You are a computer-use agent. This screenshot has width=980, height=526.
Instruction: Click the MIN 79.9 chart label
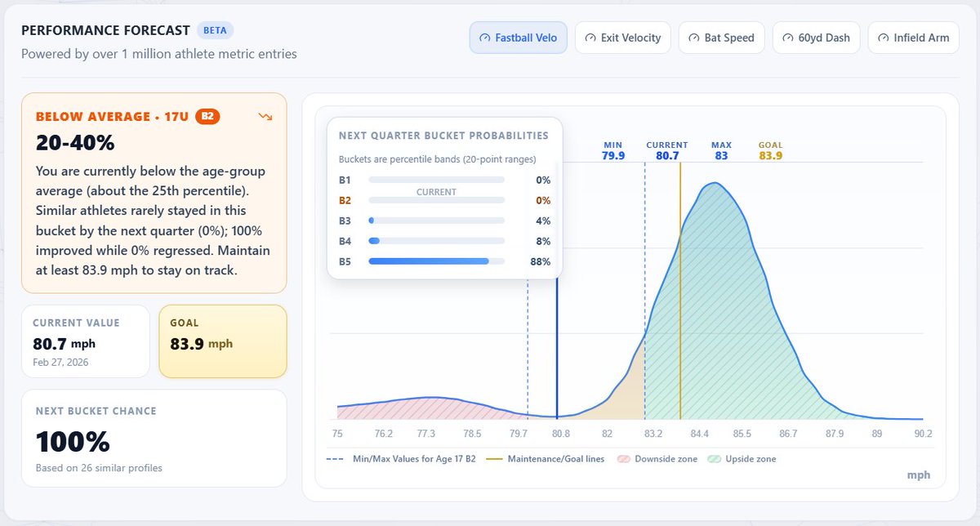pyautogui.click(x=613, y=150)
